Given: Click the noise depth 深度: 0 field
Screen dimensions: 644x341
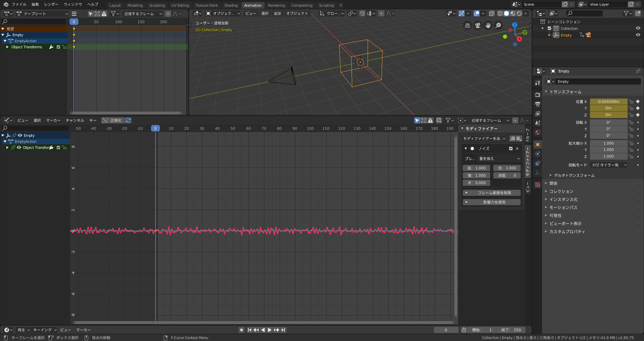Looking at the screenshot, I should [507, 175].
